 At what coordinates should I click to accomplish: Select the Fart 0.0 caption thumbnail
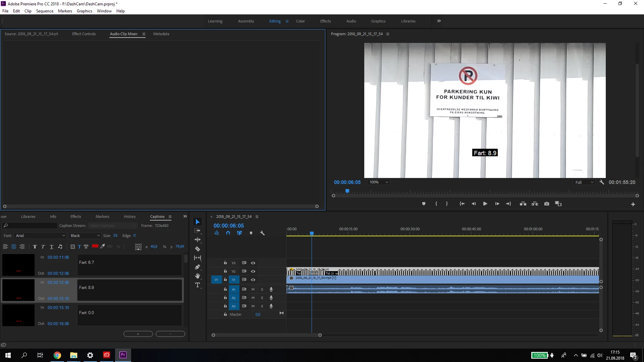[x=18, y=315]
